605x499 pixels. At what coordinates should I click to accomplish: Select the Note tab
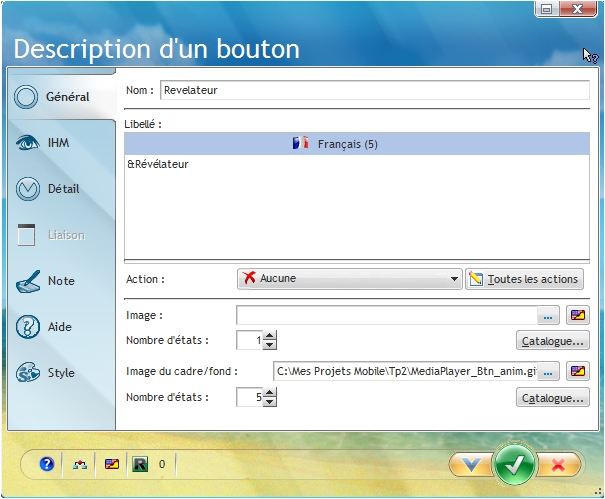pos(62,281)
